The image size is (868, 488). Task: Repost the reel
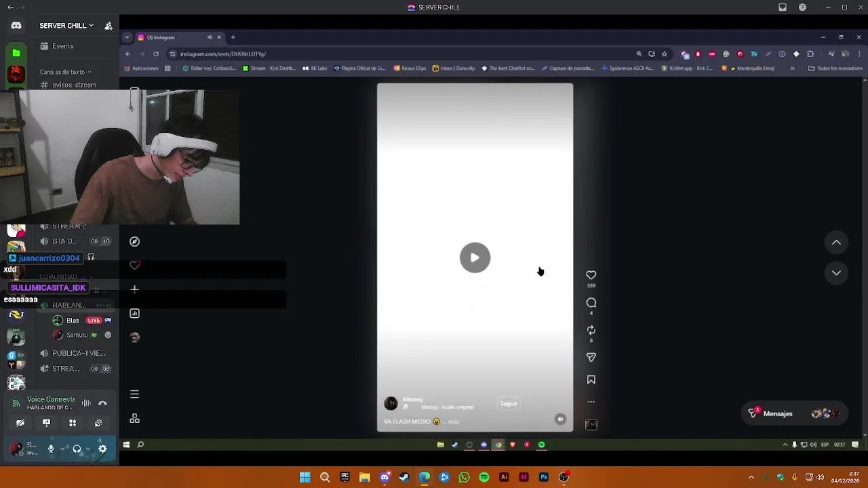[x=591, y=330]
